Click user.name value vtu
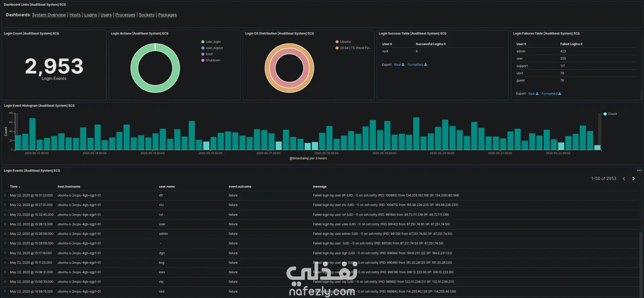644x298 pixels. (x=161, y=205)
